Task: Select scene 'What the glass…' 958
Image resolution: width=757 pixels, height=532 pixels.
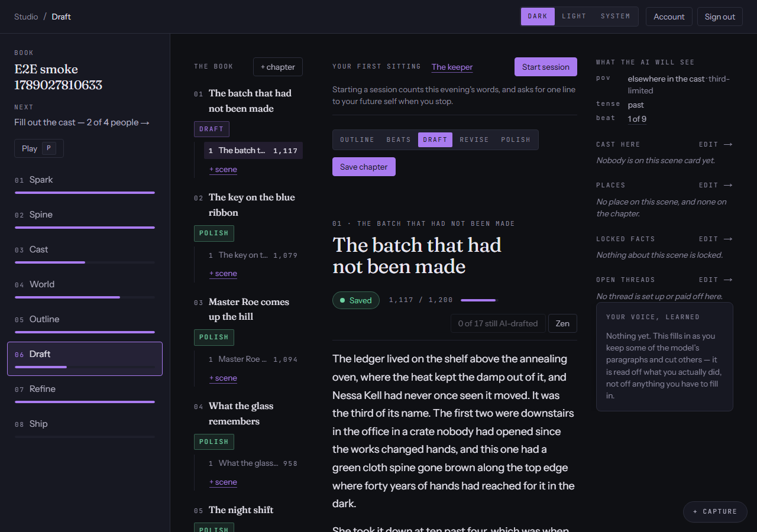Action: click(253, 463)
